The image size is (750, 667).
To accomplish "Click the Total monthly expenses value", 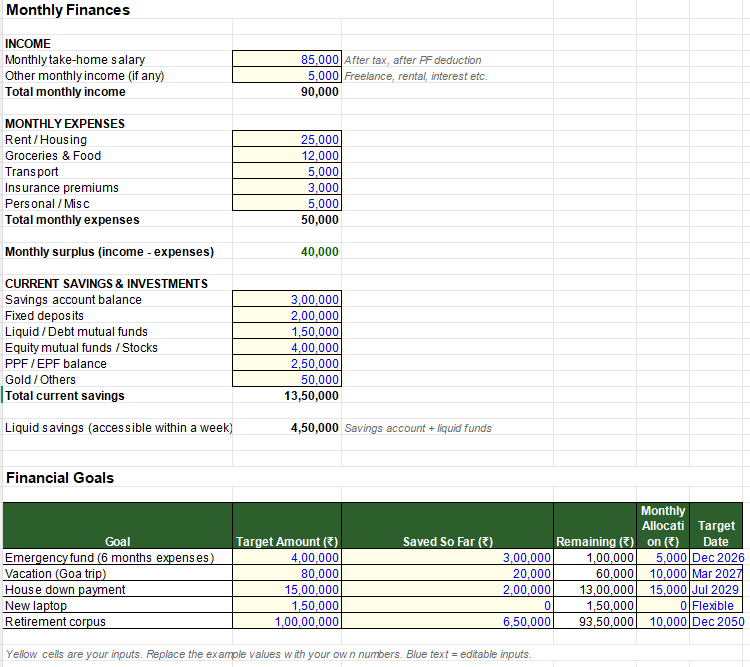I will point(287,219).
